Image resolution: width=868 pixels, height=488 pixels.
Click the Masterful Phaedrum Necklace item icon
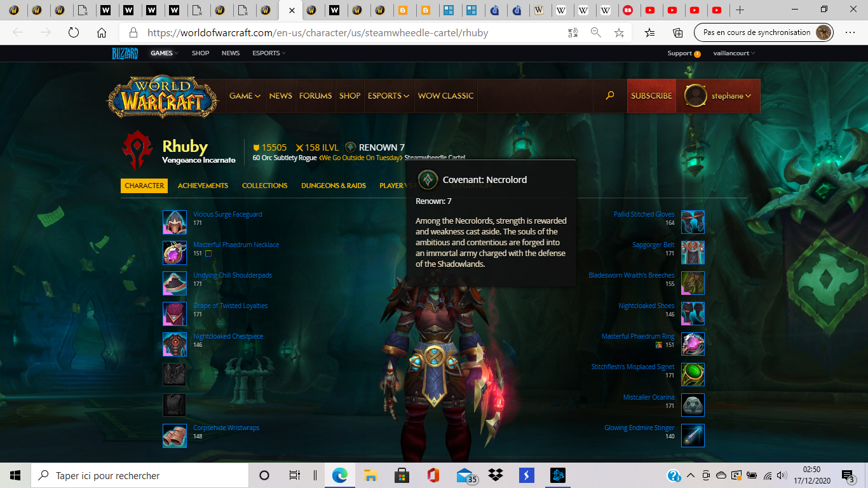(175, 253)
